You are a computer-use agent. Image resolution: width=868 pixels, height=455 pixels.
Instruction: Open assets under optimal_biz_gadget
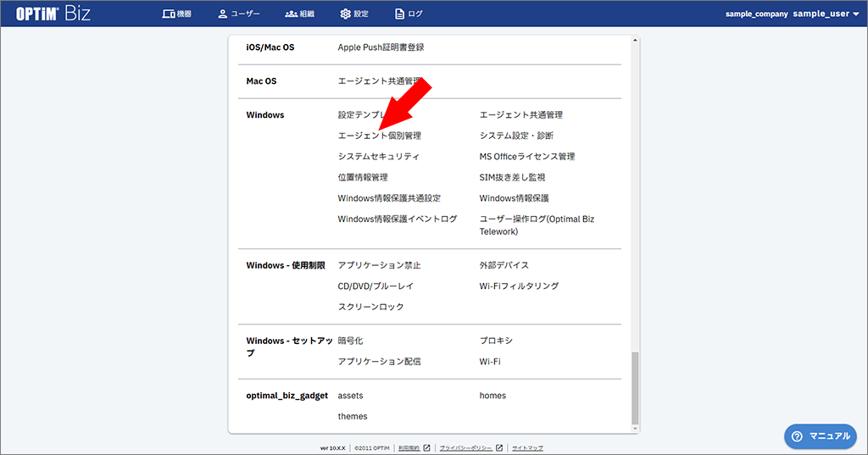coord(350,396)
